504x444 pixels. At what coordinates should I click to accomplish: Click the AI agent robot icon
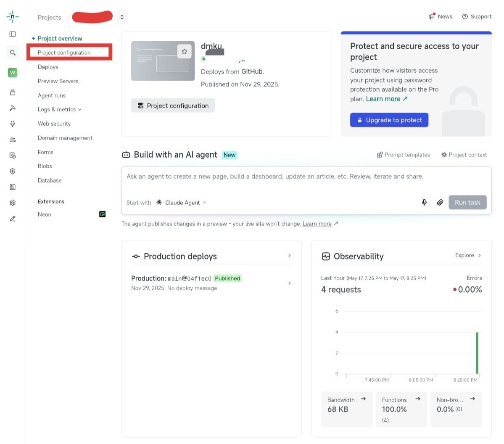point(126,155)
